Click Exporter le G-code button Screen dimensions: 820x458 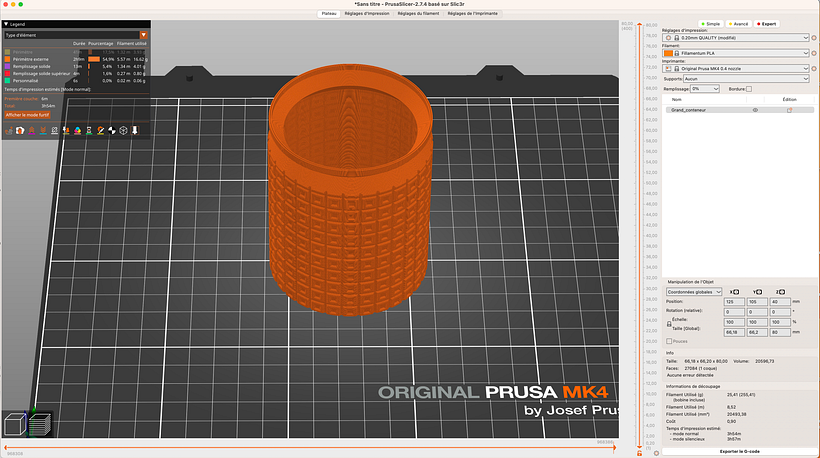point(738,452)
